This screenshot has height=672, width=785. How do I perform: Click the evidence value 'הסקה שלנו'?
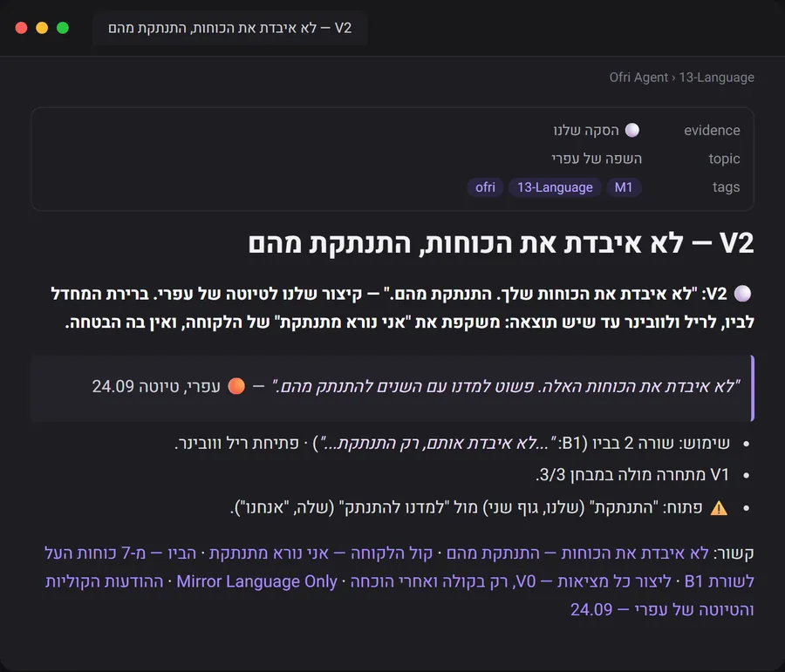coord(586,131)
